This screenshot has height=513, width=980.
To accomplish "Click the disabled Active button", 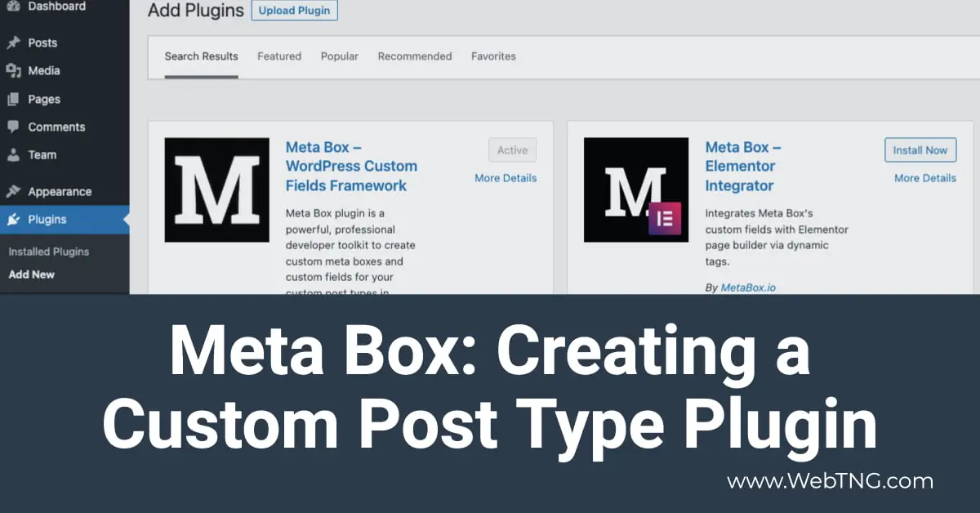I will pyautogui.click(x=513, y=150).
